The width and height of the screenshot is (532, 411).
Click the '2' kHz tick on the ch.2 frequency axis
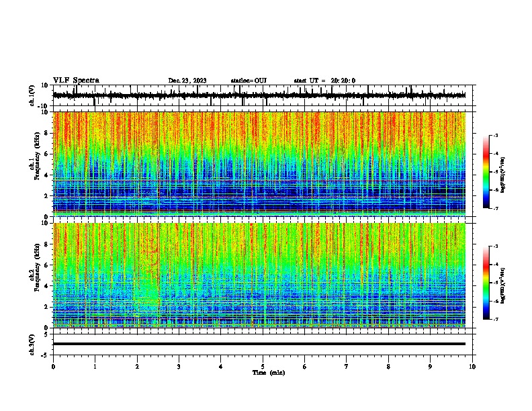coord(46,307)
